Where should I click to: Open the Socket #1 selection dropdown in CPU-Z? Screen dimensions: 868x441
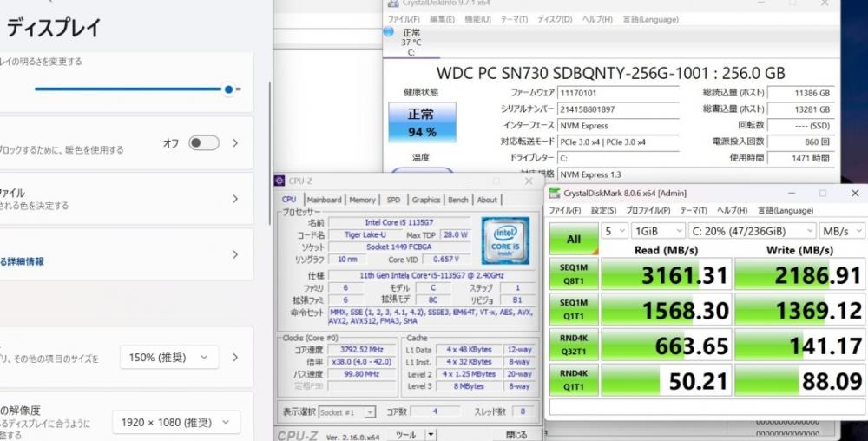click(348, 412)
